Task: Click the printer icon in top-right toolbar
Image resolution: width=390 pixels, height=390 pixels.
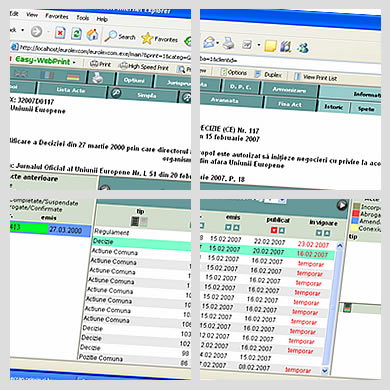Action: pyautogui.click(x=229, y=43)
